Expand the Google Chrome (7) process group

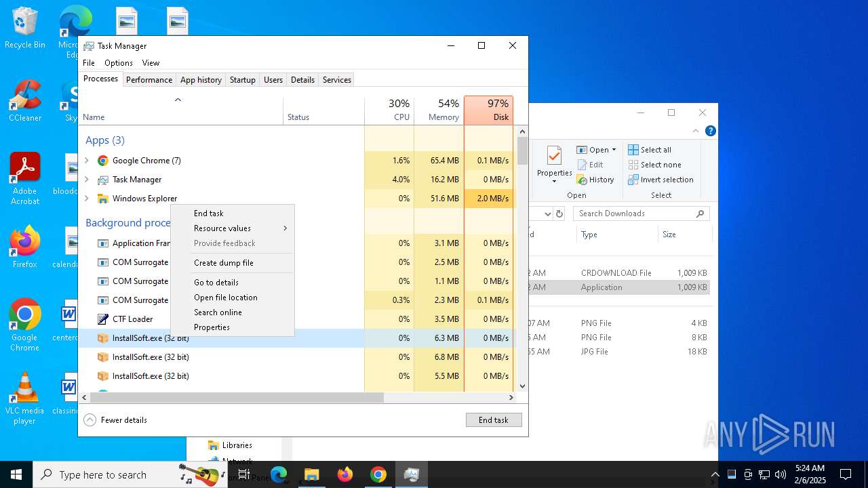[x=86, y=161]
